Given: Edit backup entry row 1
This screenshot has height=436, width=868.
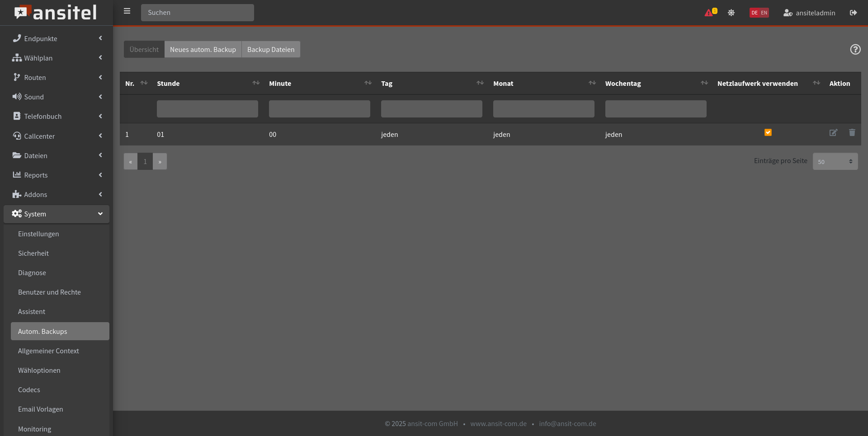Looking at the screenshot, I should (833, 132).
